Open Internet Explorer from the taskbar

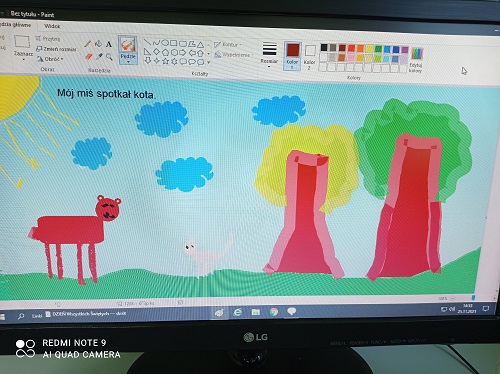237,312
